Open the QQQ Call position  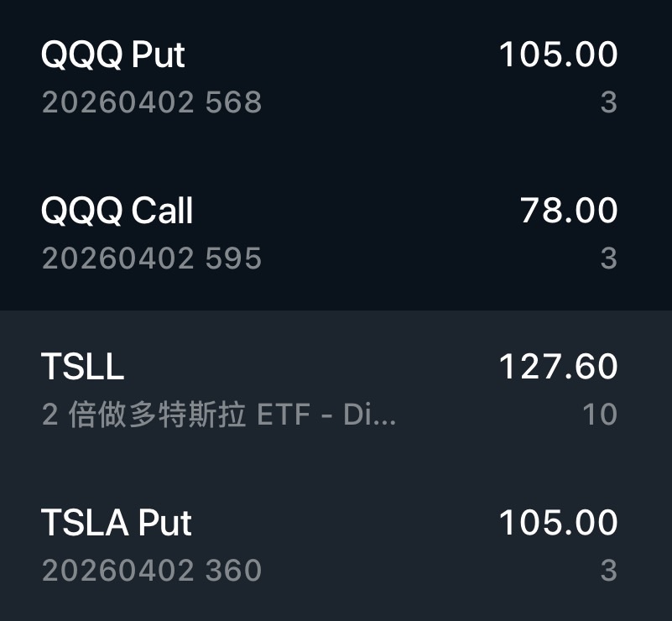click(x=117, y=211)
